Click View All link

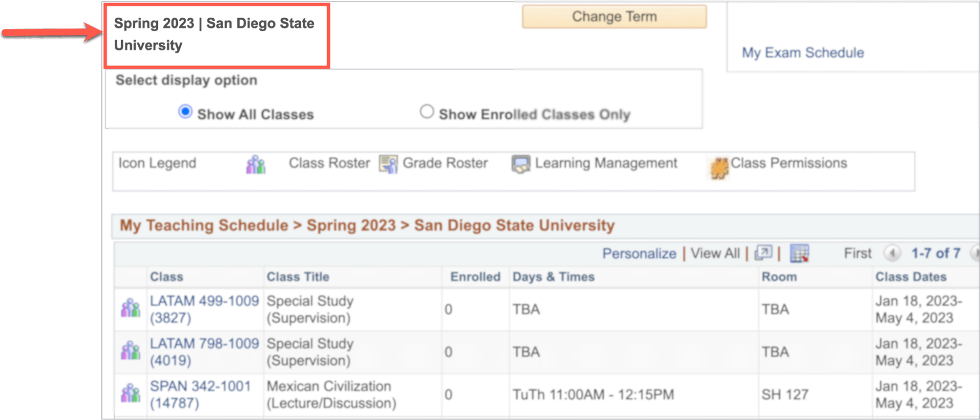pos(715,253)
